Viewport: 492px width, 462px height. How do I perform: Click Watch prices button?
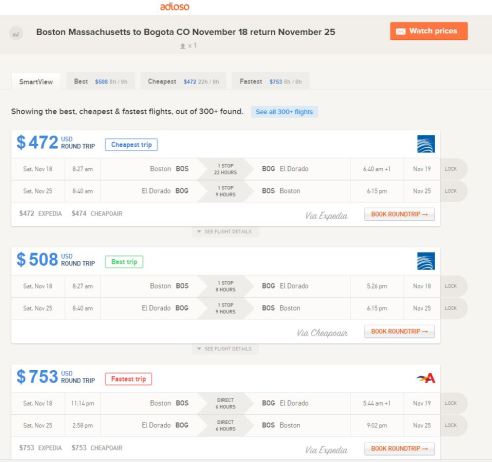[x=429, y=31]
